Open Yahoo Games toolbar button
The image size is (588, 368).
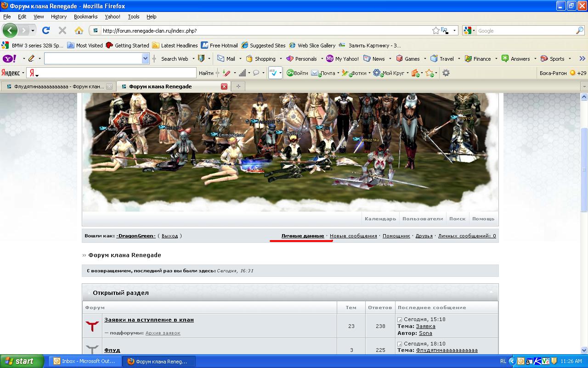click(x=408, y=58)
